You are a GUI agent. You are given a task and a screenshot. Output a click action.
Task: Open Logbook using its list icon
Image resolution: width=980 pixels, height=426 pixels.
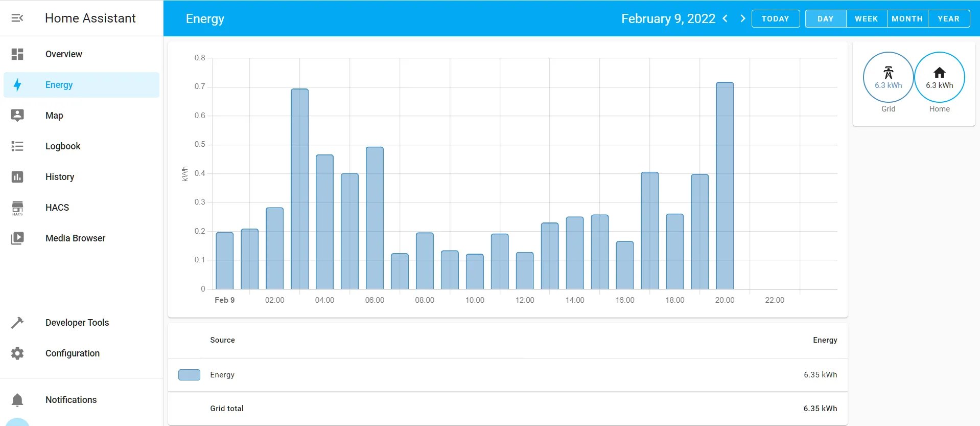coord(17,146)
